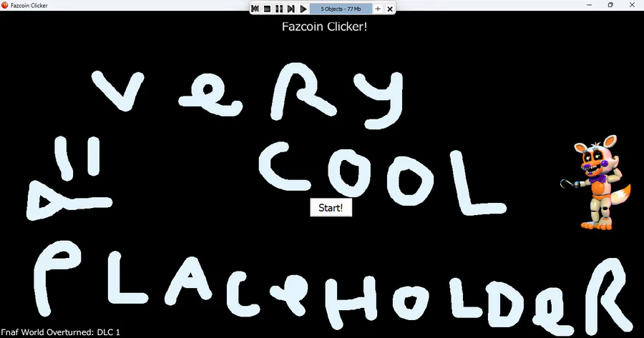This screenshot has height=338, width=644.
Task: Close the Fazcoin Clicker window
Action: pyautogui.click(x=632, y=5)
